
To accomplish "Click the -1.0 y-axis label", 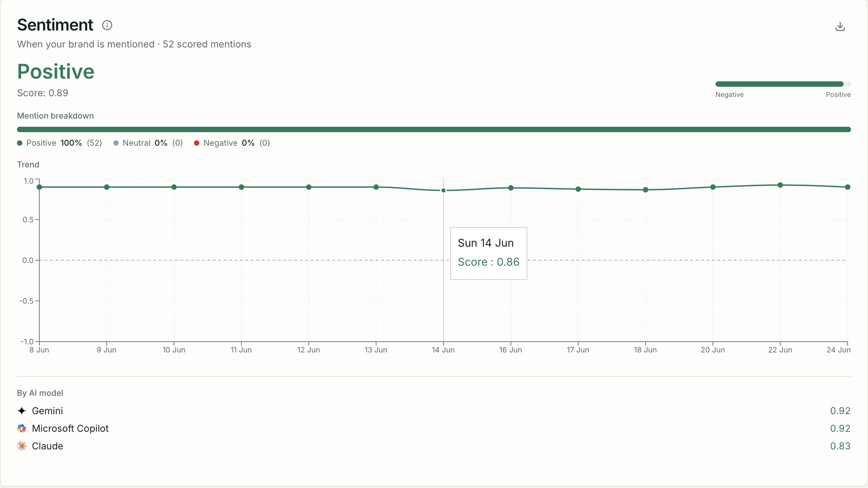I will 27,342.
